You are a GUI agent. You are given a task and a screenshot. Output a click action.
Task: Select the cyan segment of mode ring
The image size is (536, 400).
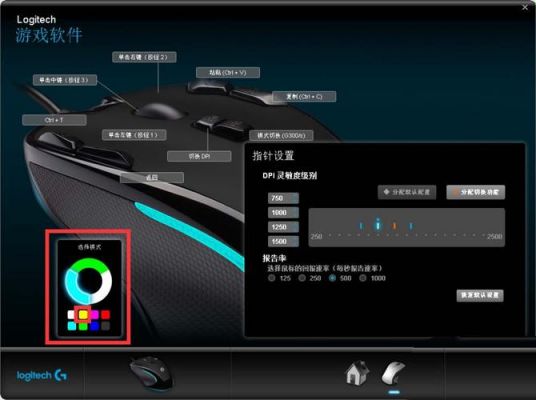[73, 287]
